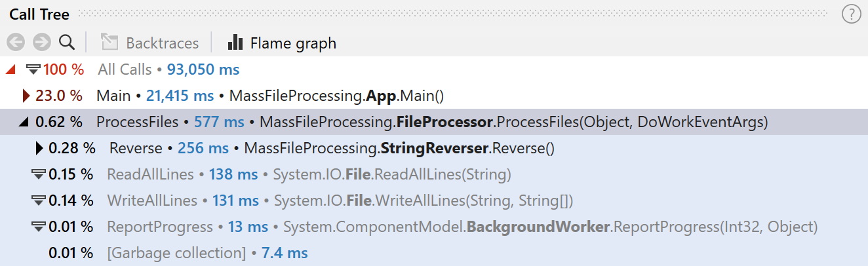Click the back navigation arrow icon
This screenshot has width=868, height=266.
[x=16, y=43]
